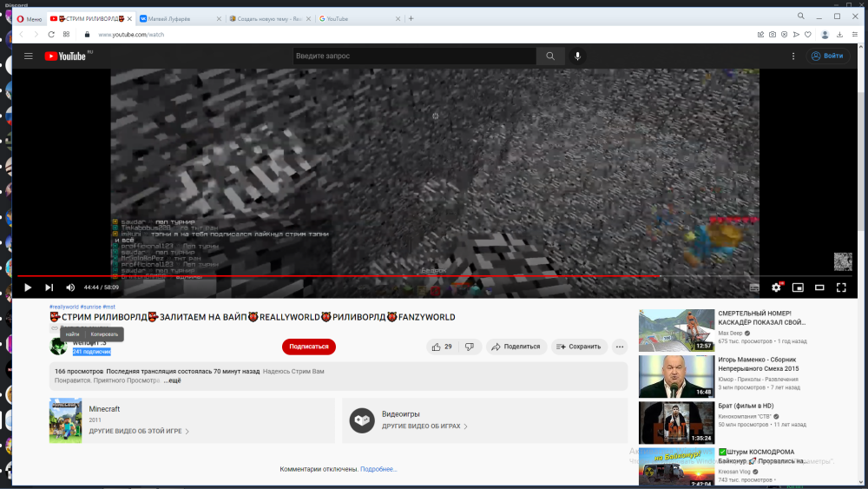
Task: Open the Opera profile avatar icon
Action: click(825, 35)
